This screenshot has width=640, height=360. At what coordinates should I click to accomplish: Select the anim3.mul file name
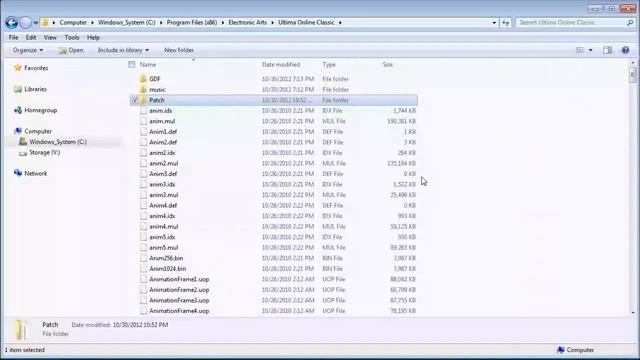pyautogui.click(x=164, y=195)
